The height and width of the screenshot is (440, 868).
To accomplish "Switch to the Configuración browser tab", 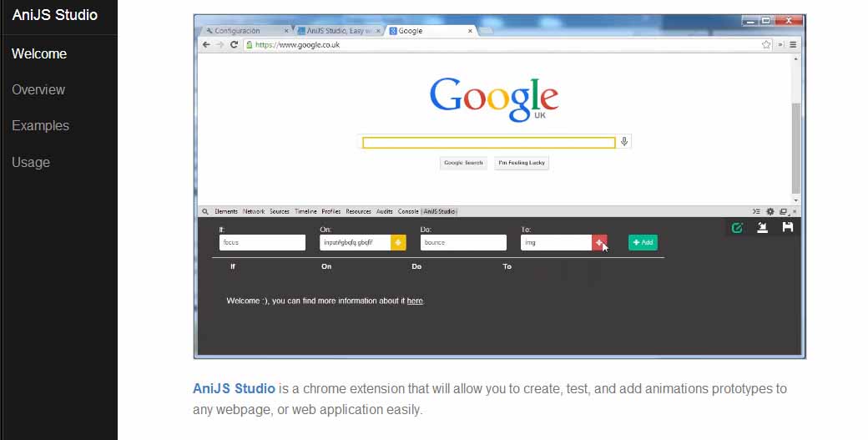I will click(x=244, y=31).
